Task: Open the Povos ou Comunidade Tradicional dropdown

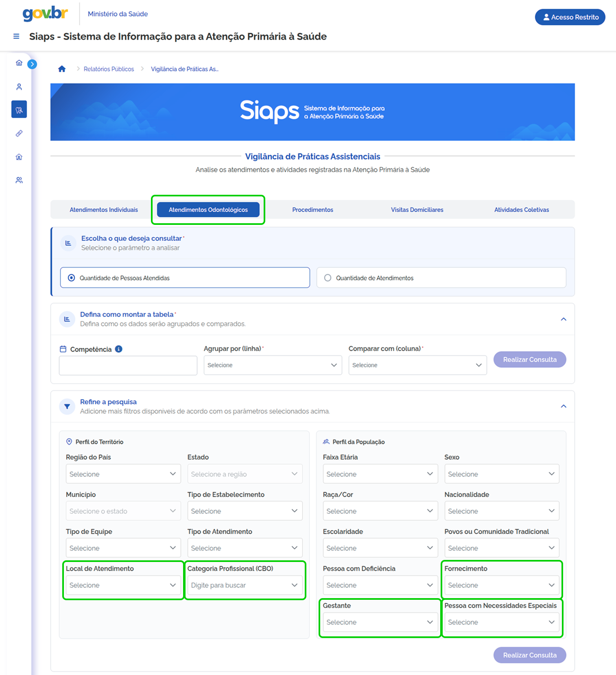Action: coord(502,548)
